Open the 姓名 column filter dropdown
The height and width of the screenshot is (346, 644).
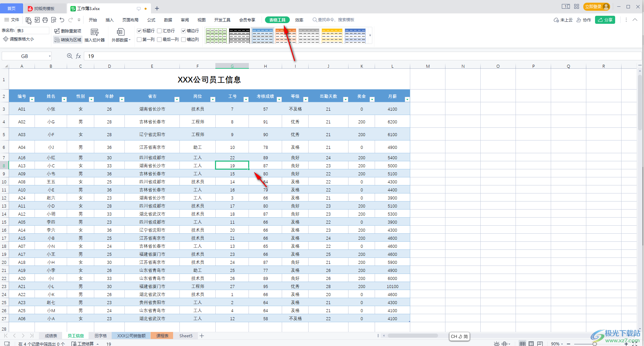pyautogui.click(x=64, y=99)
